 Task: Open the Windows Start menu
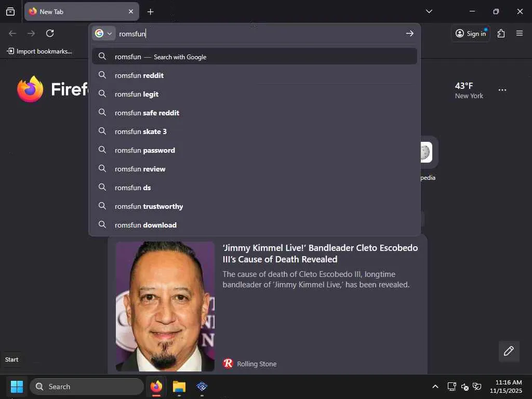coord(17,387)
